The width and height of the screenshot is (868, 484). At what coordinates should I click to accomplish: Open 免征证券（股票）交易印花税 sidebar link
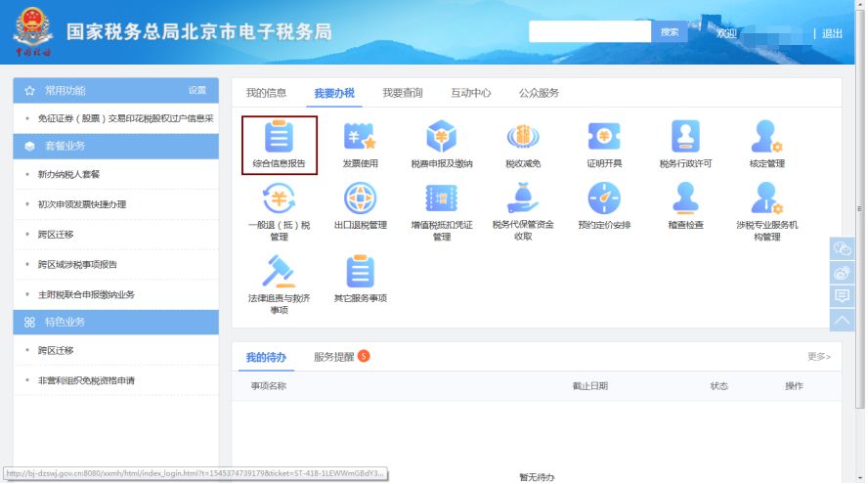pyautogui.click(x=126, y=118)
